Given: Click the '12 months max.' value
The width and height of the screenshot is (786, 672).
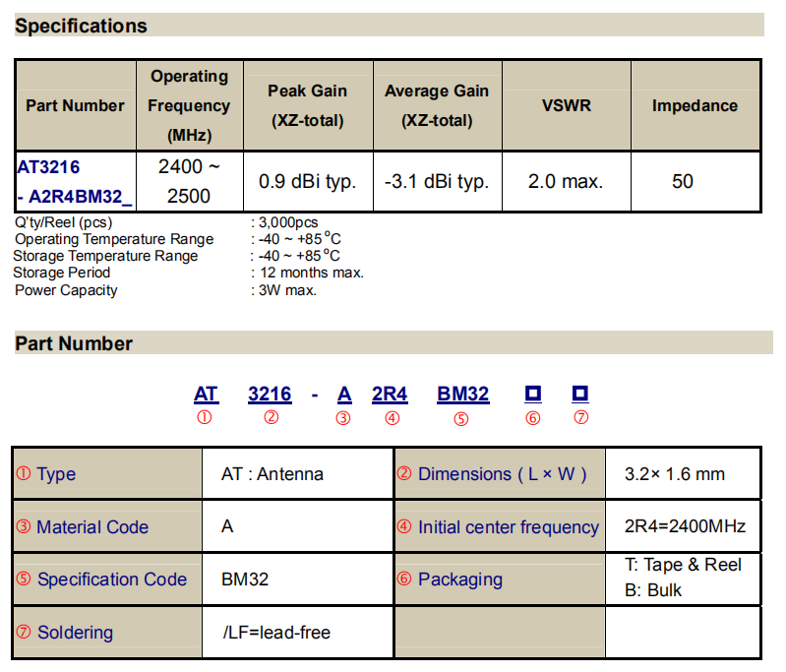Looking at the screenshot, I should pos(312,273).
